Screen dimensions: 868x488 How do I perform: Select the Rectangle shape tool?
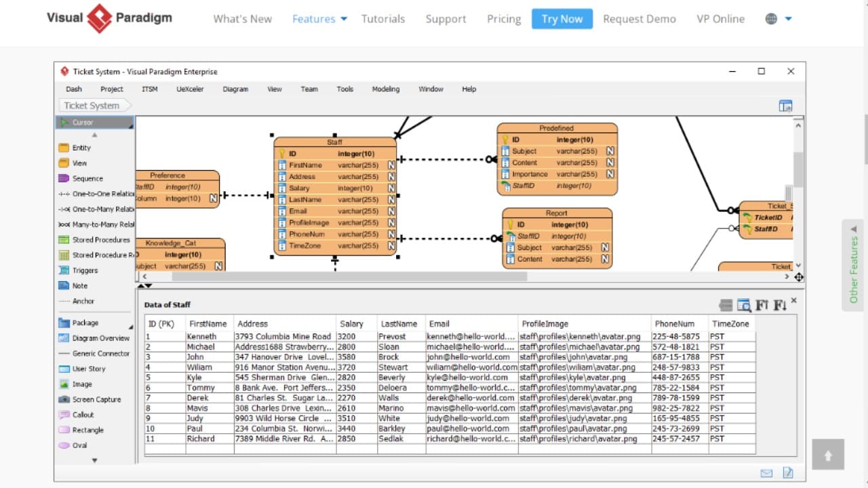pos(81,430)
